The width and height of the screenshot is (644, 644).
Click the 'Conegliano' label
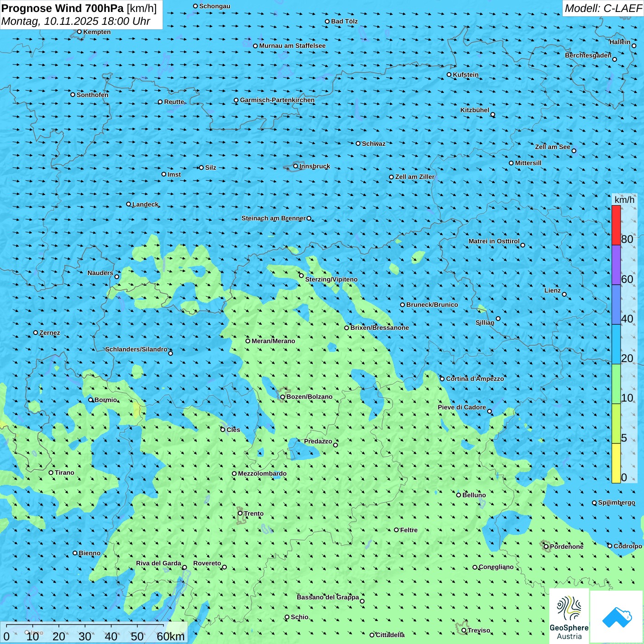(496, 567)
